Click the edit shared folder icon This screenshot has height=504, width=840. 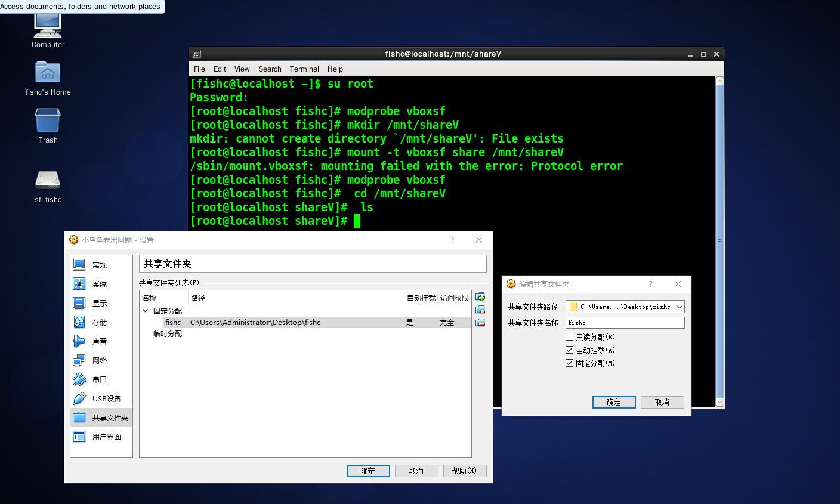tap(480, 310)
